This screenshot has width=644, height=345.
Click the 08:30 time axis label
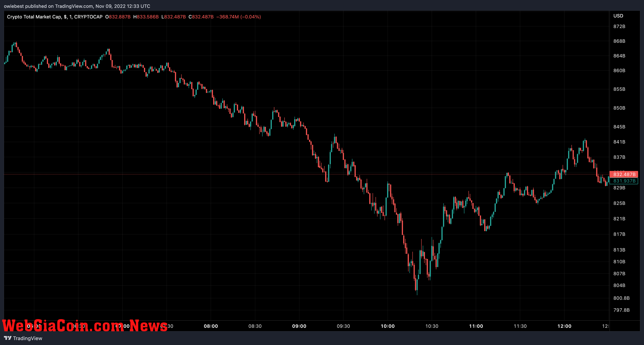255,326
